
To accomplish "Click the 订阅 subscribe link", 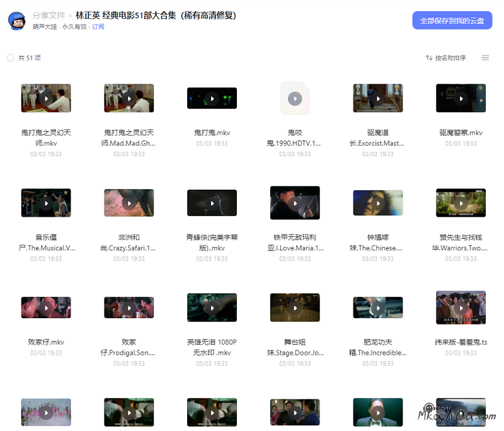I will 98,27.
